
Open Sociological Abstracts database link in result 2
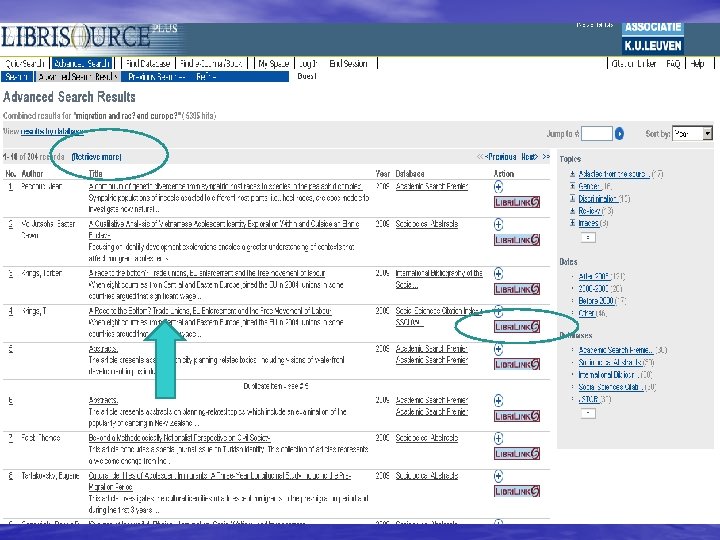tap(427, 224)
